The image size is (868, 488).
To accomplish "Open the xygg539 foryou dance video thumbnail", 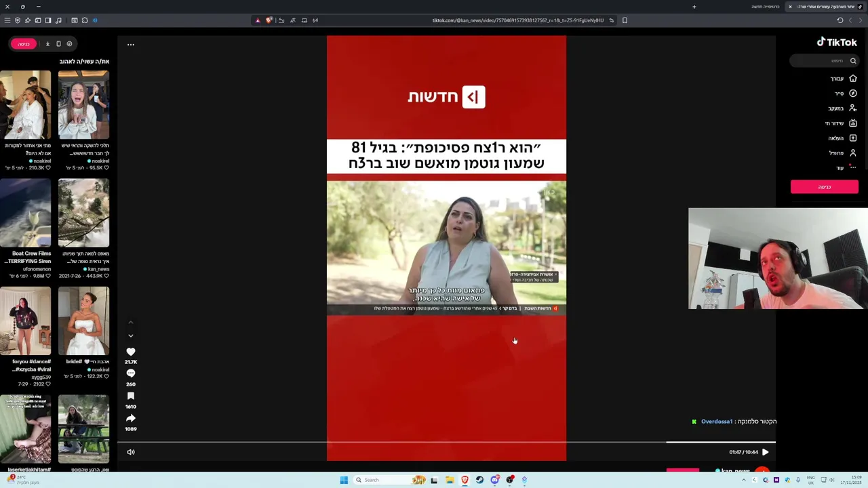I will coord(25,321).
